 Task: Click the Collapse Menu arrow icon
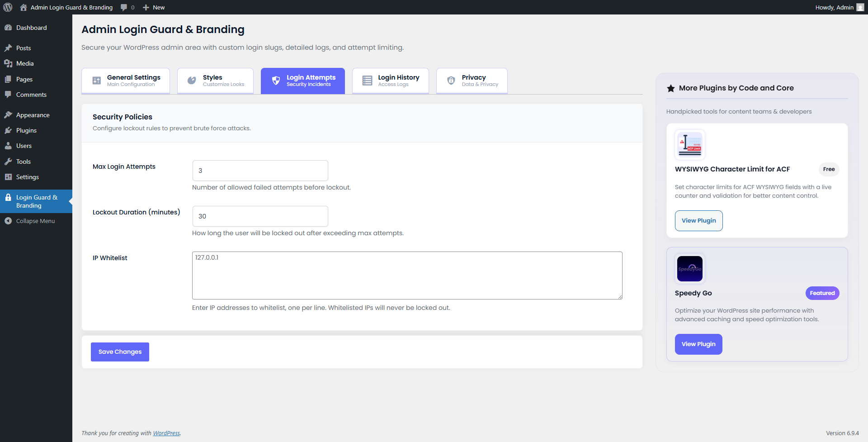click(7, 221)
